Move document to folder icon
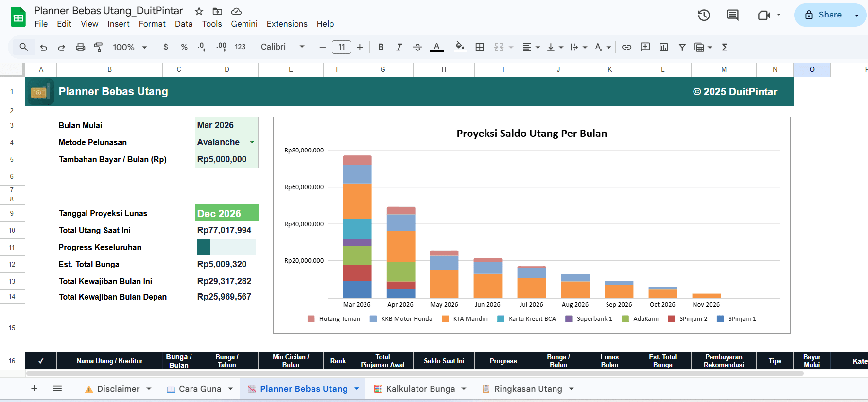The image size is (868, 402). (217, 11)
